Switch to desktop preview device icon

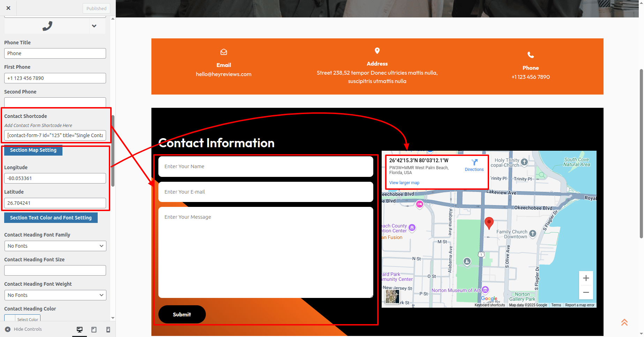click(x=80, y=329)
